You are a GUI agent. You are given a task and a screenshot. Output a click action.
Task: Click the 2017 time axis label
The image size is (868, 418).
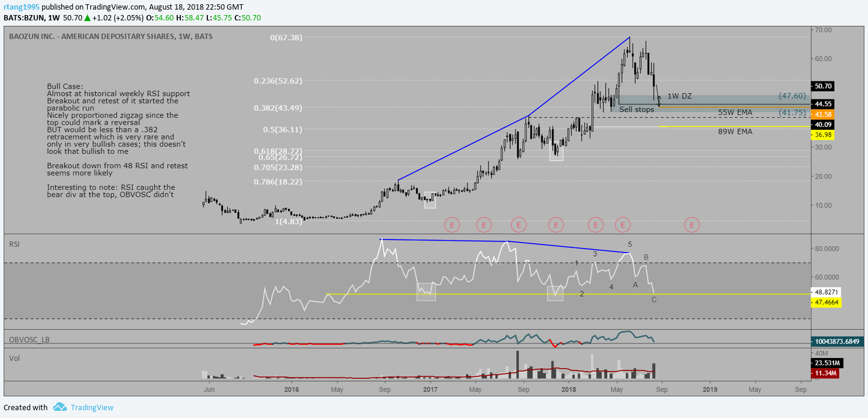(430, 389)
